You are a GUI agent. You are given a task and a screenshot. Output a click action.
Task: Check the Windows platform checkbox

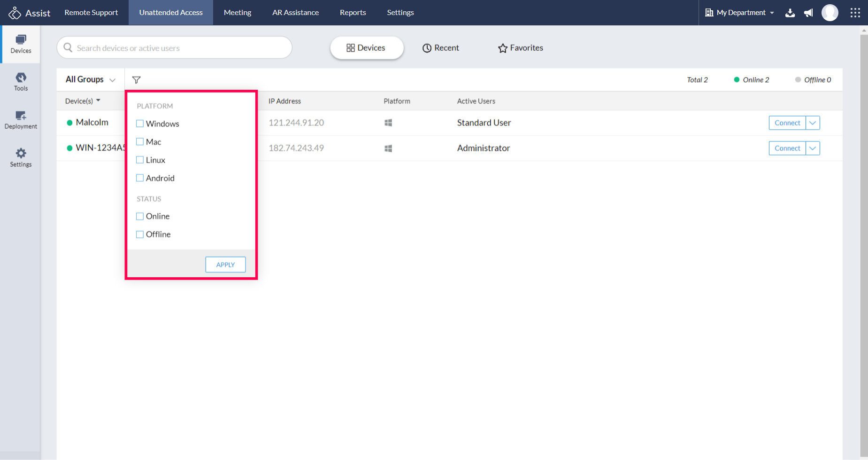click(x=140, y=124)
